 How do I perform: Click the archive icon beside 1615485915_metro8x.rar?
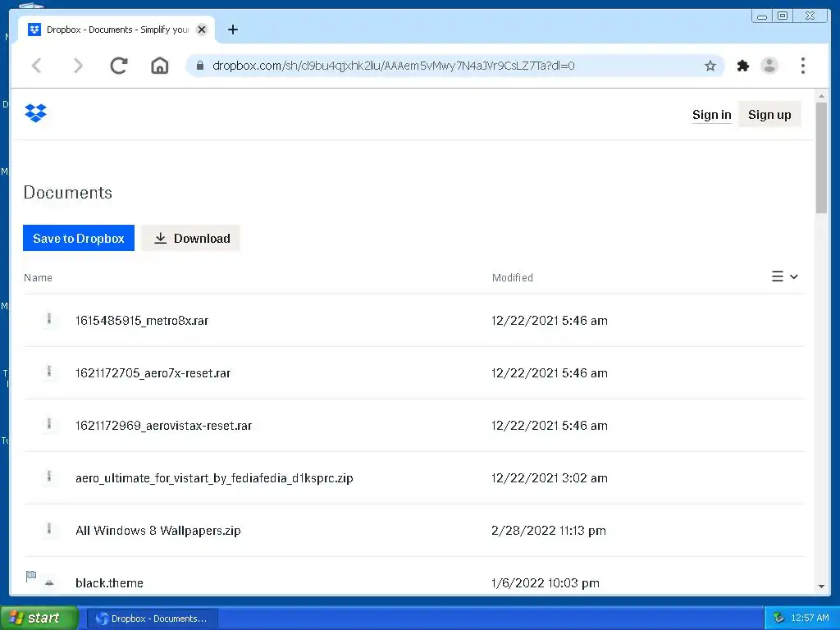tap(49, 319)
